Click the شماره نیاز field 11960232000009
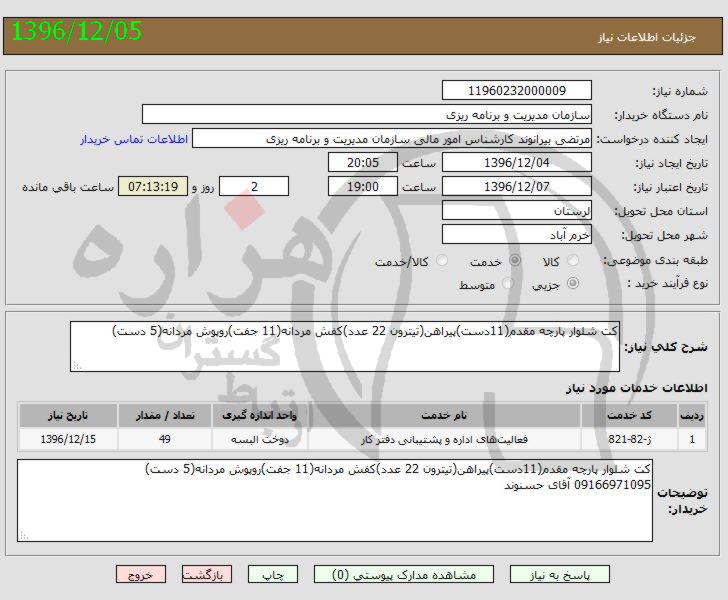 tap(517, 90)
